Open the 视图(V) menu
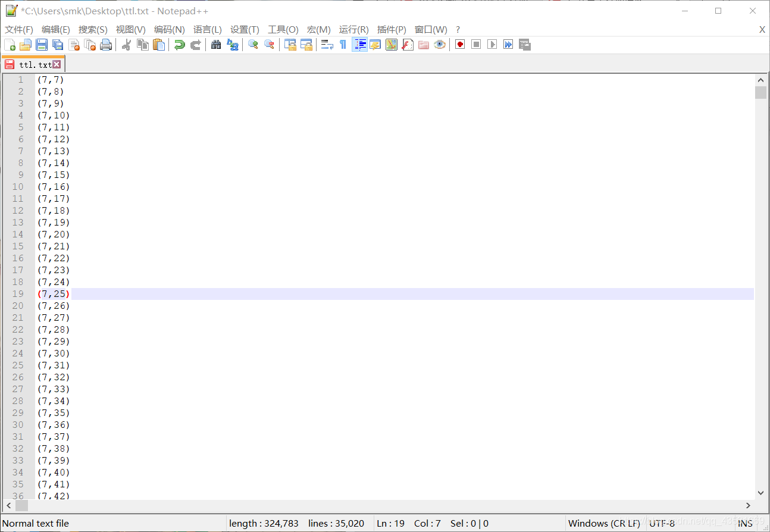The image size is (770, 532). (131, 30)
